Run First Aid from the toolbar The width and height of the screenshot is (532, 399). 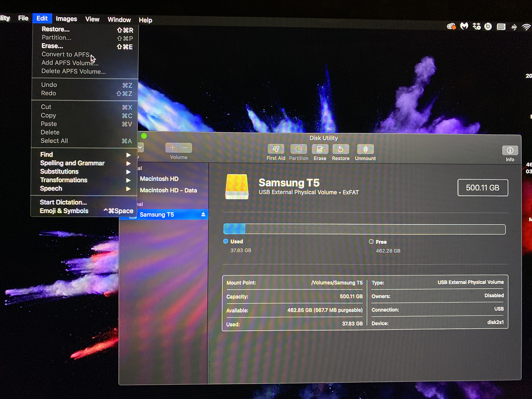pyautogui.click(x=276, y=149)
